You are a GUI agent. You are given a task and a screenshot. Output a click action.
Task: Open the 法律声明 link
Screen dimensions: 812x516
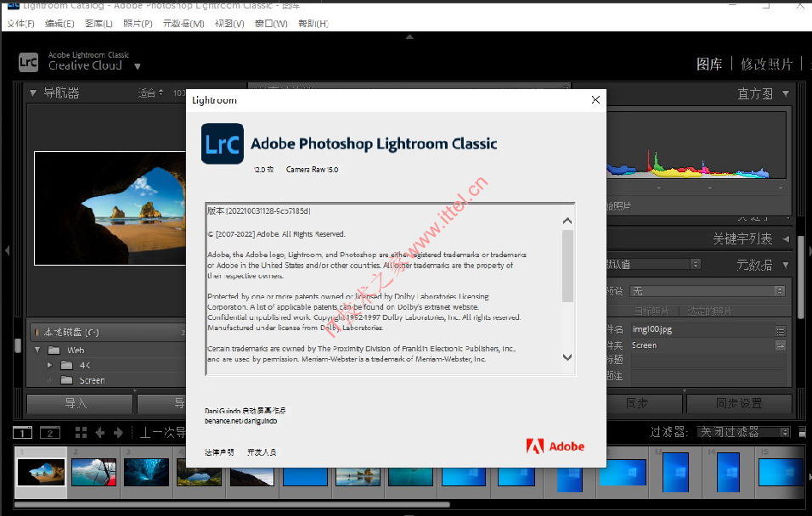point(219,452)
